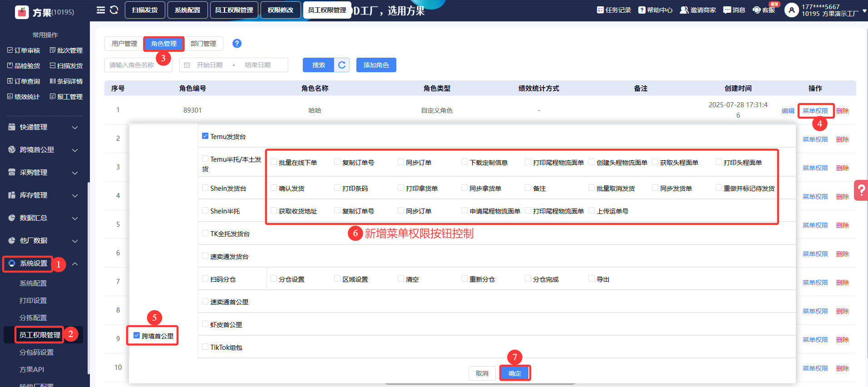This screenshot has width=868, height=387.
Task: Switch to the 用户管理 tab
Action: click(124, 44)
